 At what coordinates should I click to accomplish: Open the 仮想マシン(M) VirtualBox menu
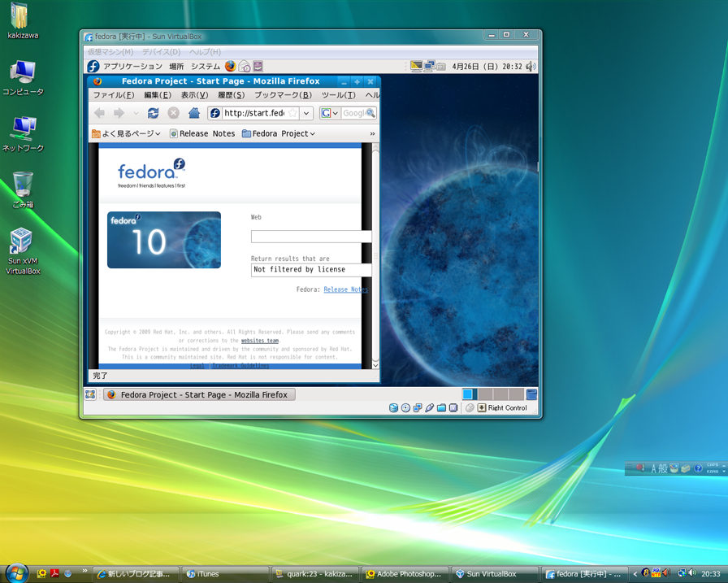pyautogui.click(x=110, y=52)
